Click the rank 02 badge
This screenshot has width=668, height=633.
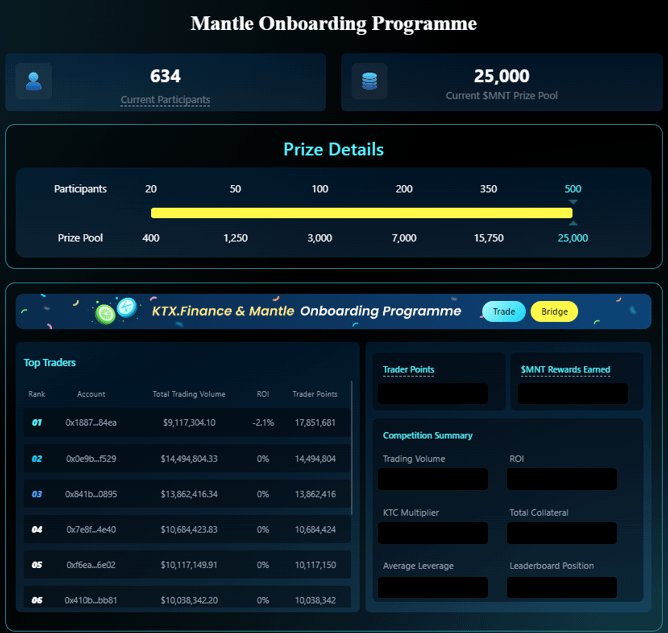click(x=37, y=459)
